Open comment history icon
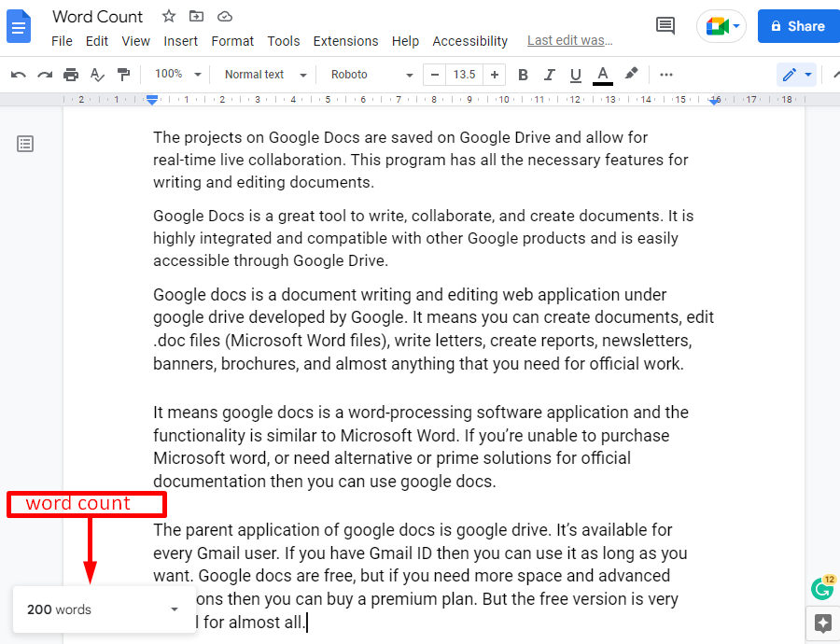Screen dimensions: 840x644 point(665,26)
